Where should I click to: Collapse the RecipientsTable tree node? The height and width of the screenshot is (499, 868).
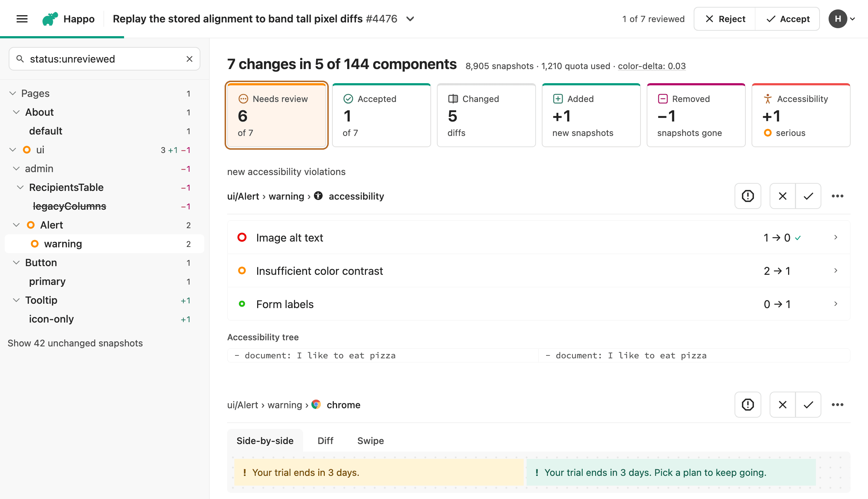coord(20,187)
